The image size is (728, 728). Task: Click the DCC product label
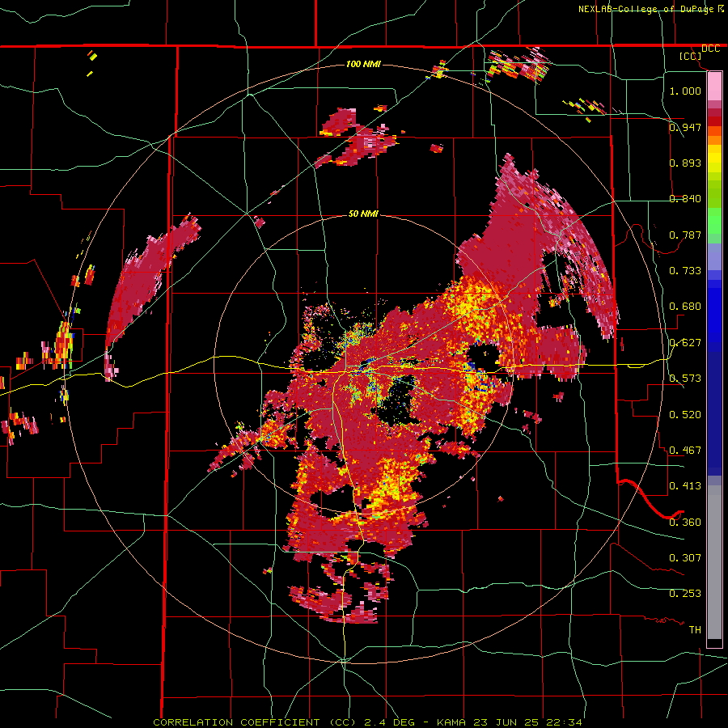(x=710, y=49)
